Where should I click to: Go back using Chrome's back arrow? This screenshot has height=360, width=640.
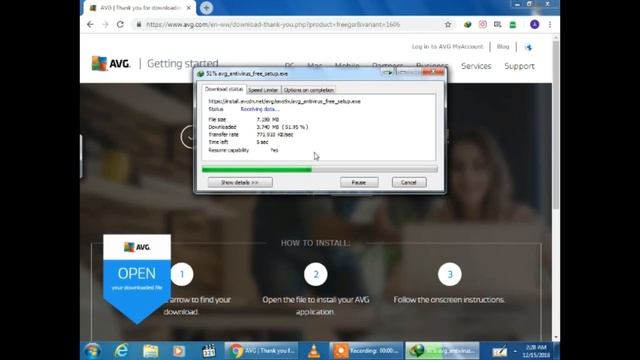(x=90, y=24)
